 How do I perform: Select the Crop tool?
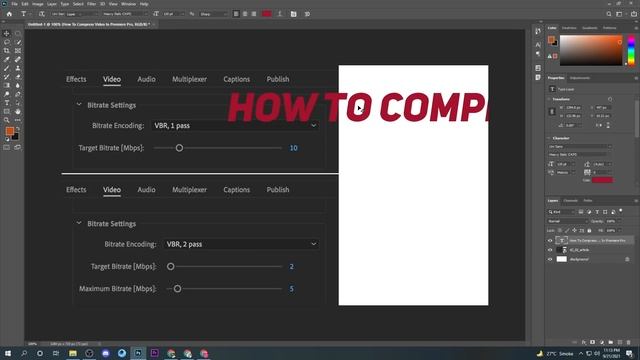point(7,51)
